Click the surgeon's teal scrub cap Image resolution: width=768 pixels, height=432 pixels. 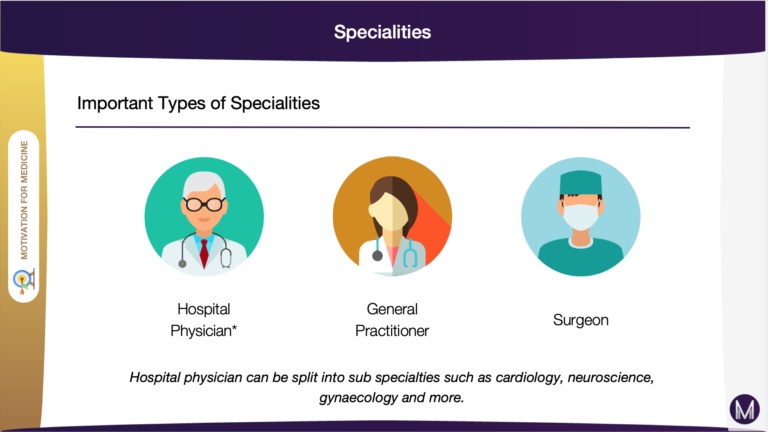pos(581,183)
